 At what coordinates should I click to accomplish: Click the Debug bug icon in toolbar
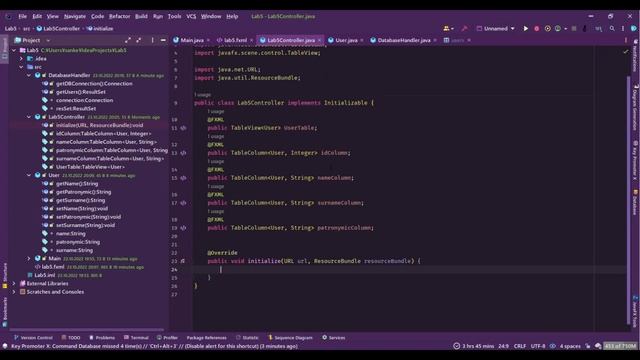pos(537,29)
